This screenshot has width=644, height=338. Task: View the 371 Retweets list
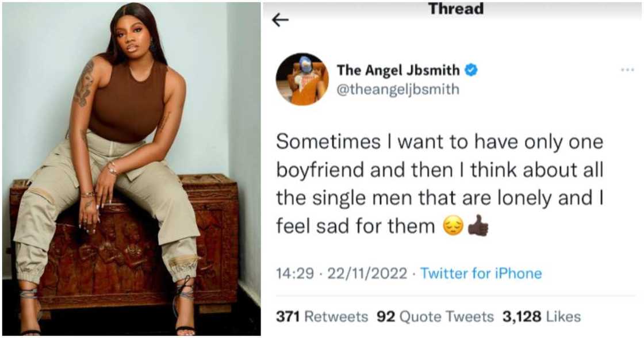click(321, 316)
